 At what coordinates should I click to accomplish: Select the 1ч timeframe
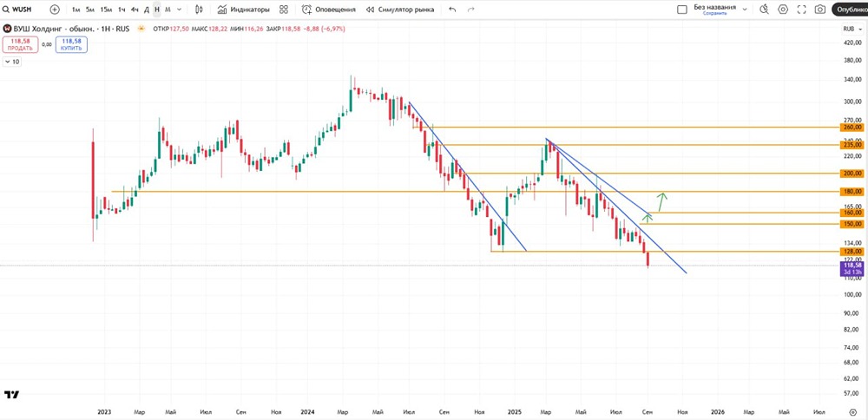pos(122,10)
